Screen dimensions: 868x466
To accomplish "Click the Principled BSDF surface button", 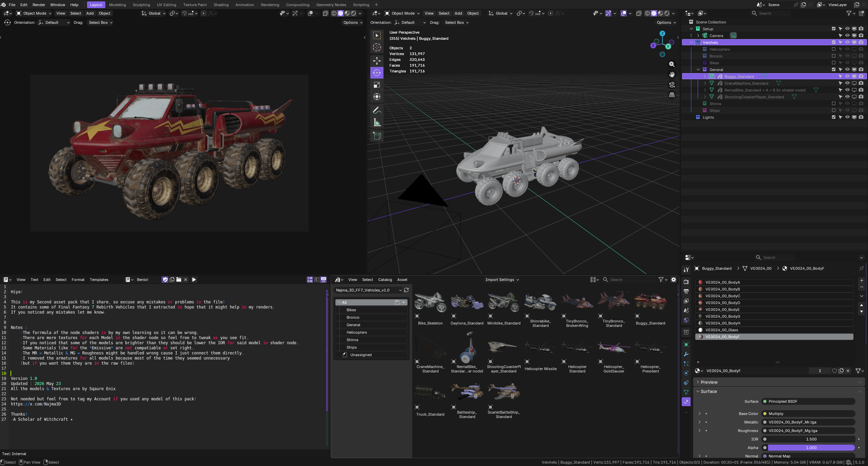I will click(808, 401).
